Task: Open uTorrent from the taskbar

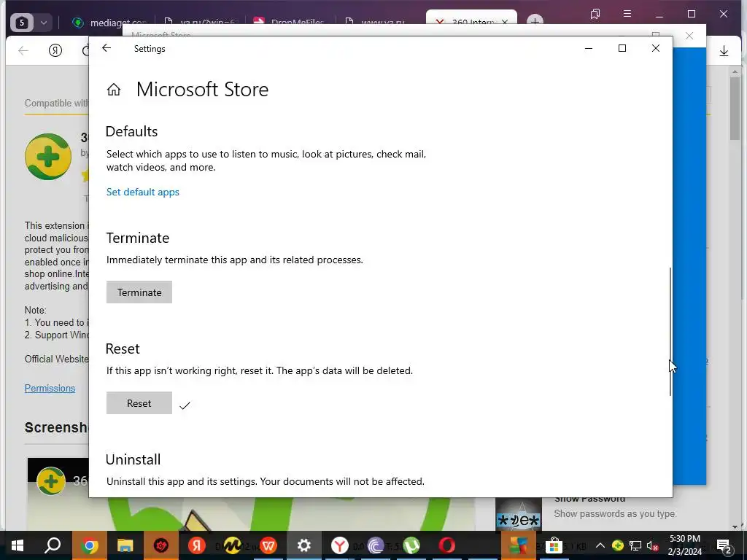Action: point(411,545)
